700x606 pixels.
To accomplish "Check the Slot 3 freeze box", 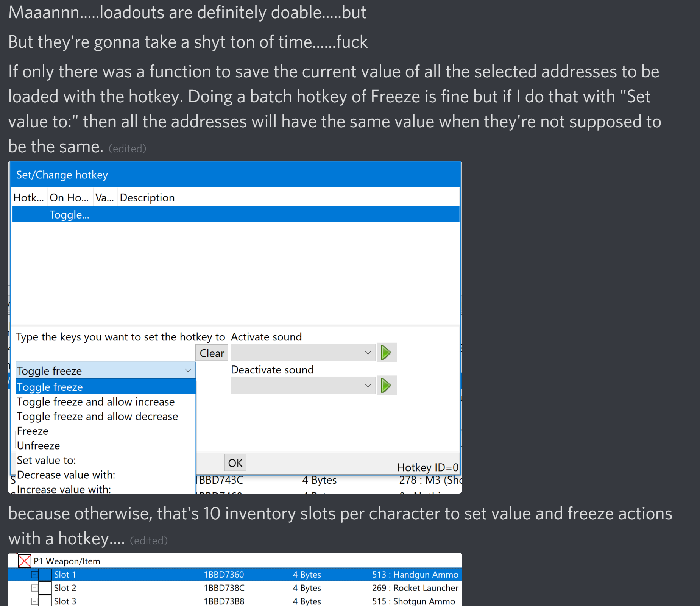I will pos(45,601).
